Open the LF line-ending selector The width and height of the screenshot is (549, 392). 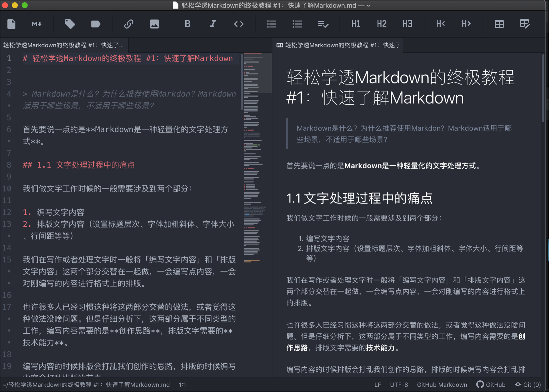pos(378,385)
